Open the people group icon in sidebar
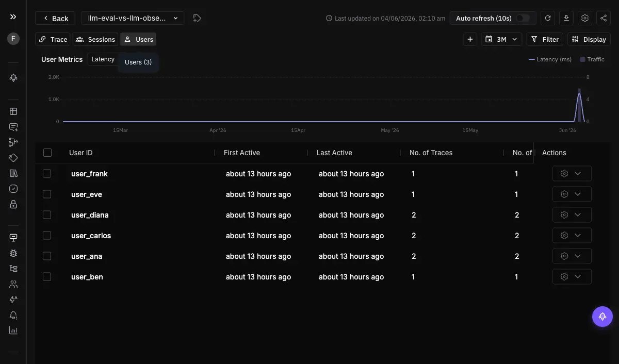The width and height of the screenshot is (619, 364). click(13, 284)
